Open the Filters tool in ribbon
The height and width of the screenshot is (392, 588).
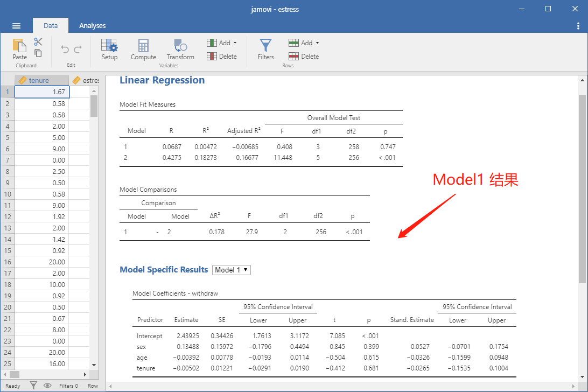click(x=265, y=49)
